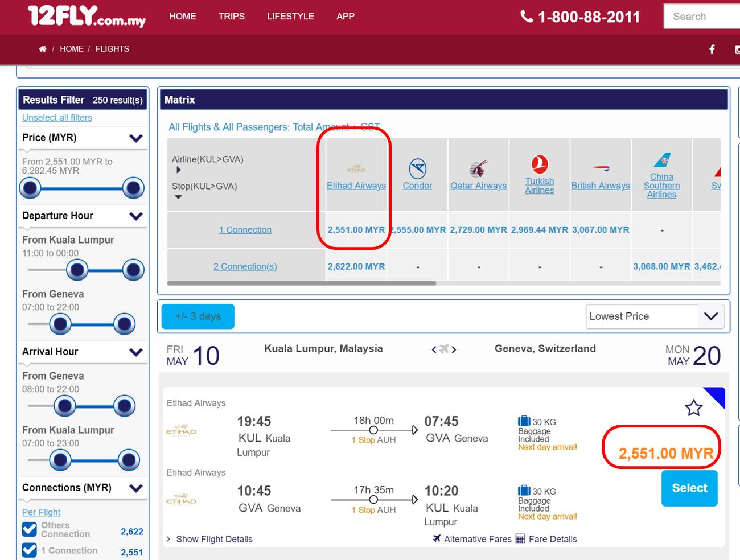This screenshot has width=740, height=560.
Task: Open the TRIPS menu item
Action: tap(232, 17)
